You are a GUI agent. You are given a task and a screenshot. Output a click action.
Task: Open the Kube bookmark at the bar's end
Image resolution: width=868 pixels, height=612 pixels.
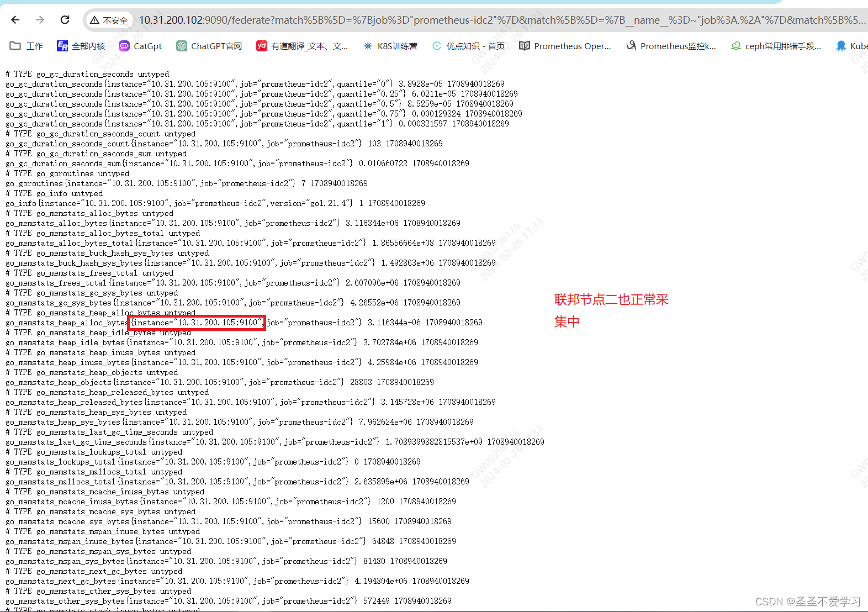click(851, 46)
